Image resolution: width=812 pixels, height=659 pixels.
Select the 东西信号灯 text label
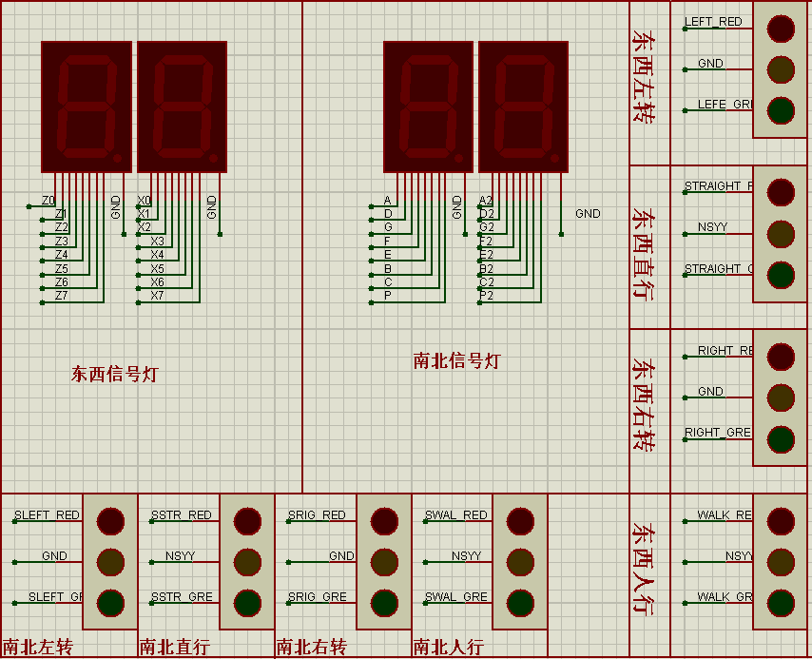tap(114, 374)
